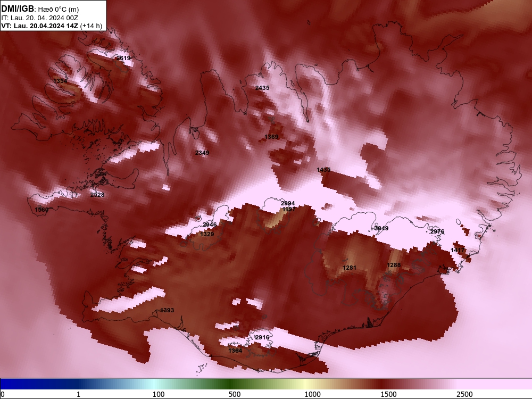Image resolution: width=532 pixels, height=399 pixels.
Task: Click the colour scale label 1500
Action: click(x=388, y=394)
